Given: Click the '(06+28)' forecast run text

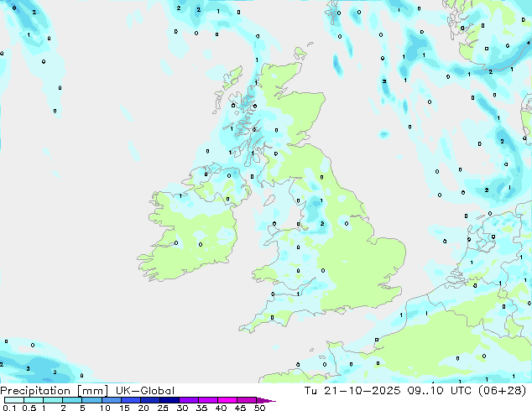Looking at the screenshot, I should (502, 391).
